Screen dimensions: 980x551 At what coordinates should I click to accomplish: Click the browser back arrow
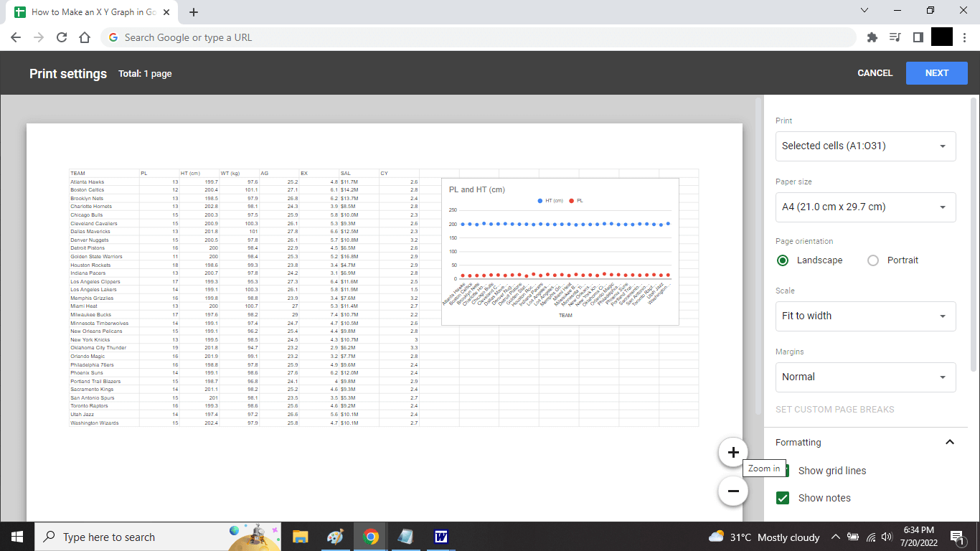pos(15,37)
